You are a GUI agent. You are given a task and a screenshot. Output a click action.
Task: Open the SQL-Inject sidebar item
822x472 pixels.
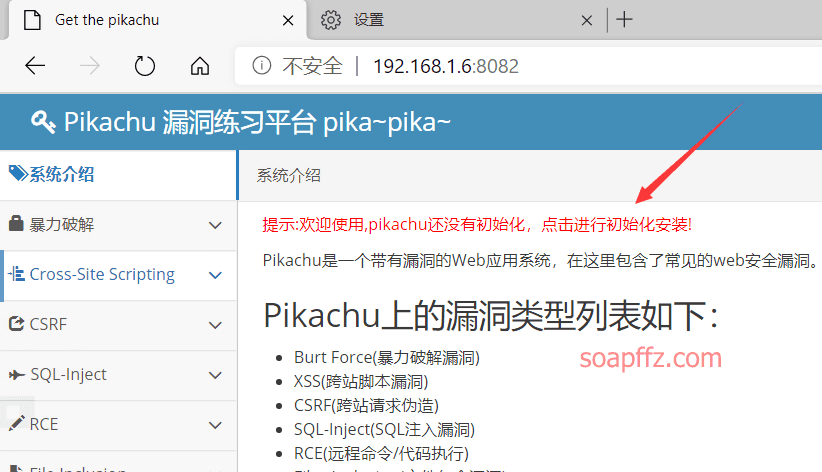tap(118, 375)
